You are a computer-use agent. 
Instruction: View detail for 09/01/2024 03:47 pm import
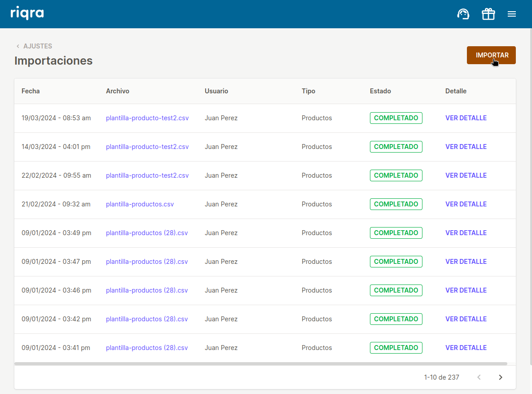466,262
